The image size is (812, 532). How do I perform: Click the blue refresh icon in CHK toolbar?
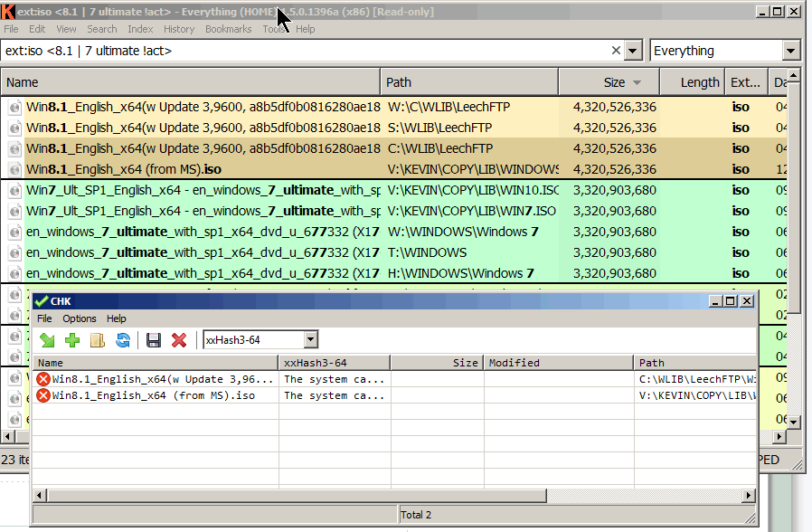click(123, 340)
